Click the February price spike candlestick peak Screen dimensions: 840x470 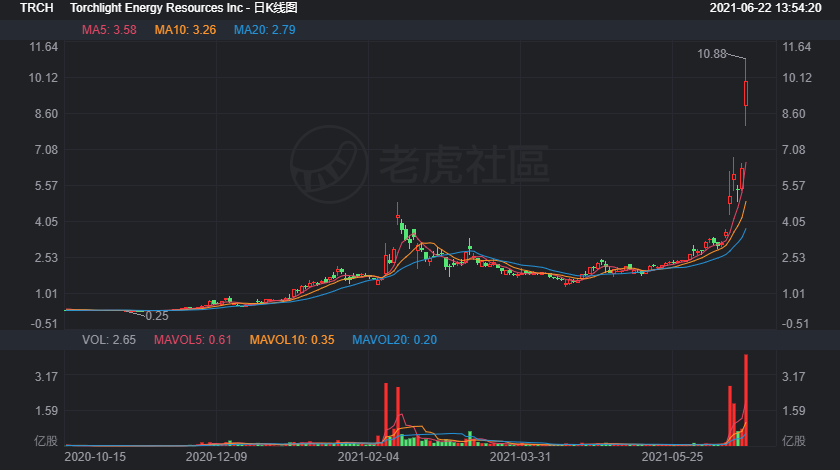click(398, 213)
